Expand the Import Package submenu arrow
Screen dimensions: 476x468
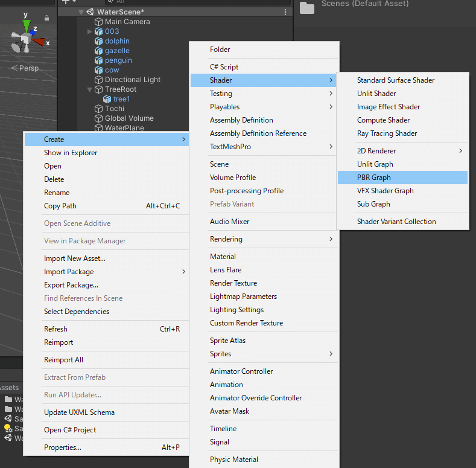coord(183,272)
